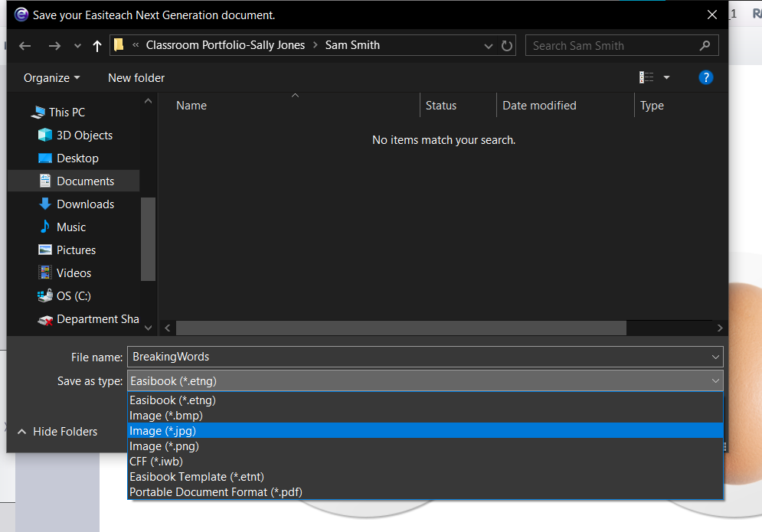Open Music folder
This screenshot has width=762, height=532.
(71, 227)
